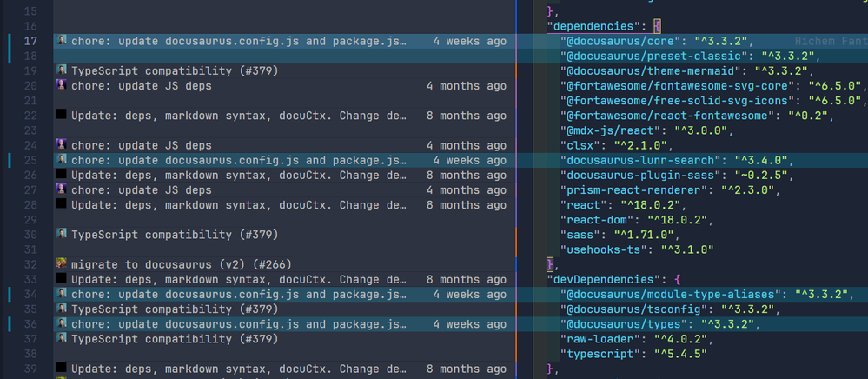Click the "usehooks-ts" dependency key

pos(603,249)
